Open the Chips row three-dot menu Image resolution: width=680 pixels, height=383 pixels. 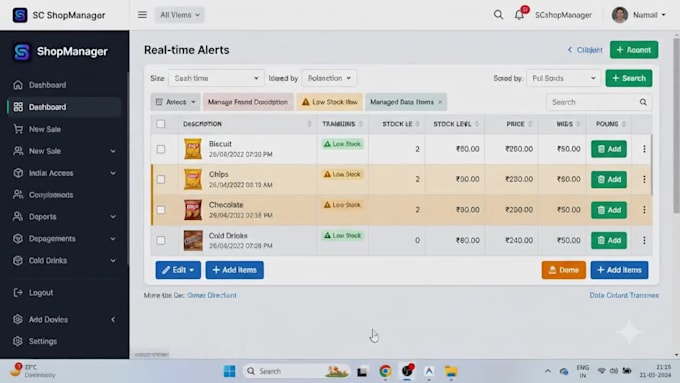coord(644,179)
